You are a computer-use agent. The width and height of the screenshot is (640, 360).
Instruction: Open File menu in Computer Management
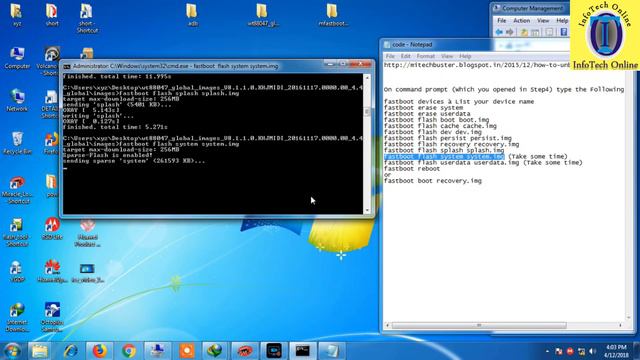[x=502, y=20]
